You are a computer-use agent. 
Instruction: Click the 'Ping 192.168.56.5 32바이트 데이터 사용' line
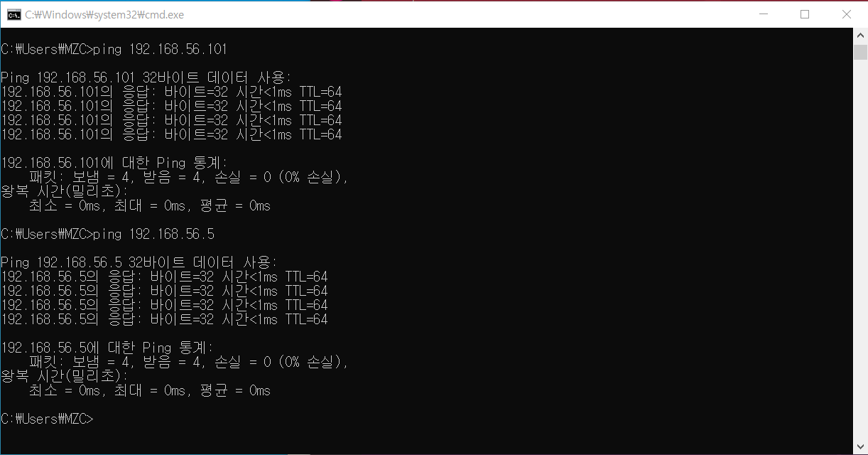(139, 263)
